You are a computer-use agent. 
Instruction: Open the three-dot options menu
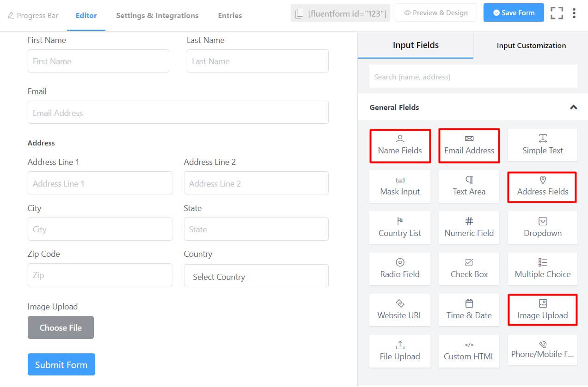[574, 12]
